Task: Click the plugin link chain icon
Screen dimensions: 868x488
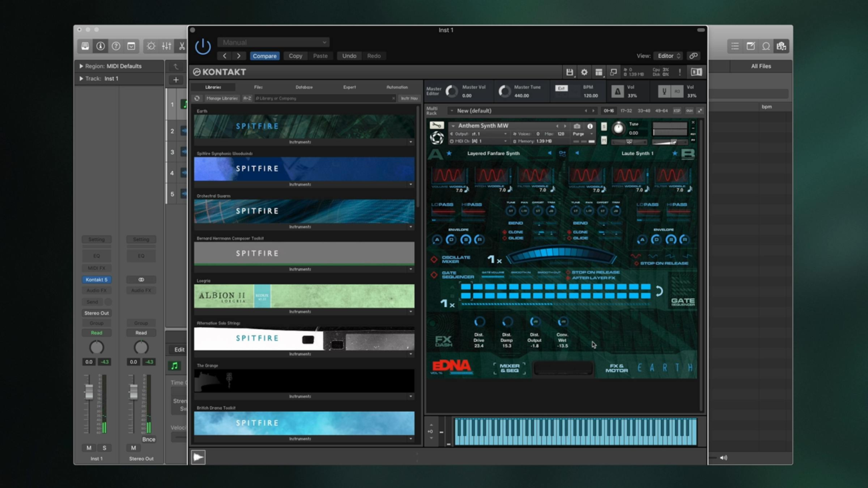Action: (x=694, y=56)
